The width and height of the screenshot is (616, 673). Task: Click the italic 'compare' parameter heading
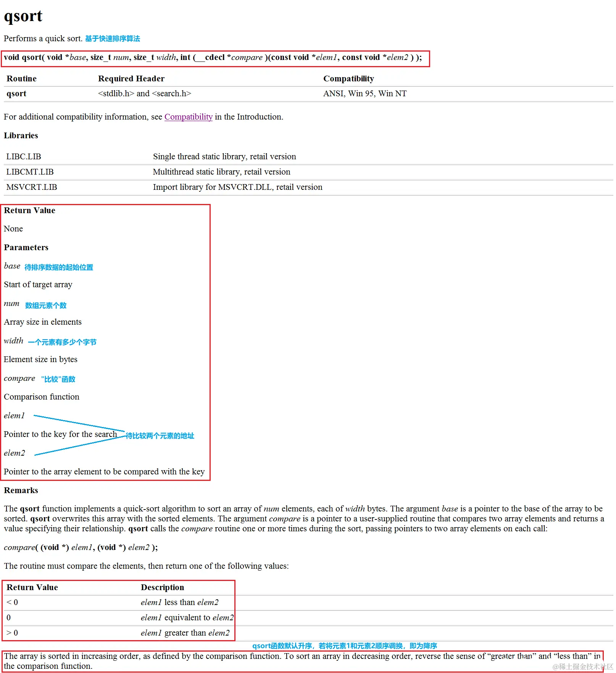coord(19,379)
